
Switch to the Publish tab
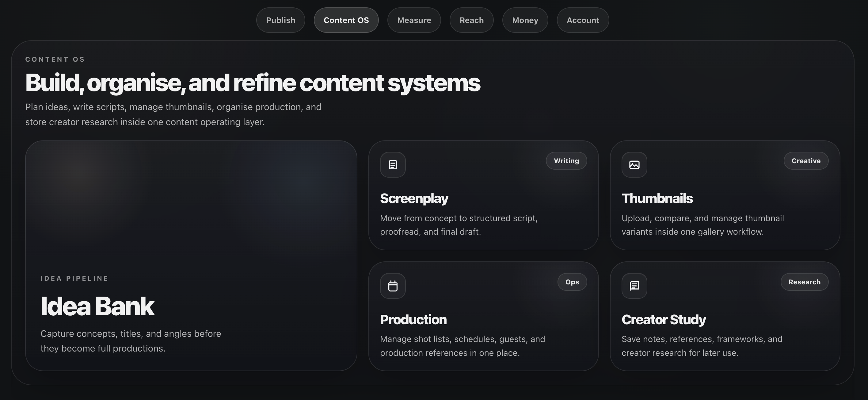(x=281, y=20)
